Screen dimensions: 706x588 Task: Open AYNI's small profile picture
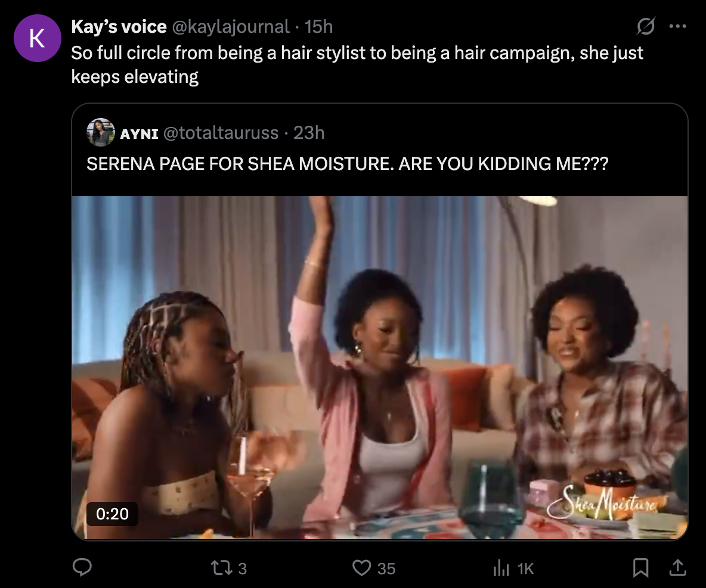click(100, 132)
